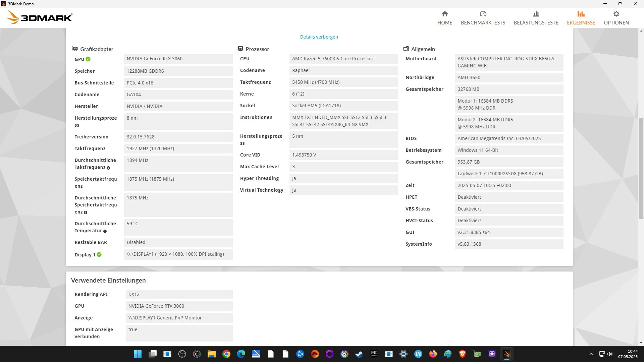644x362 pixels.
Task: Open BELASTUNGSTESTE stress tests
Action: click(536, 18)
